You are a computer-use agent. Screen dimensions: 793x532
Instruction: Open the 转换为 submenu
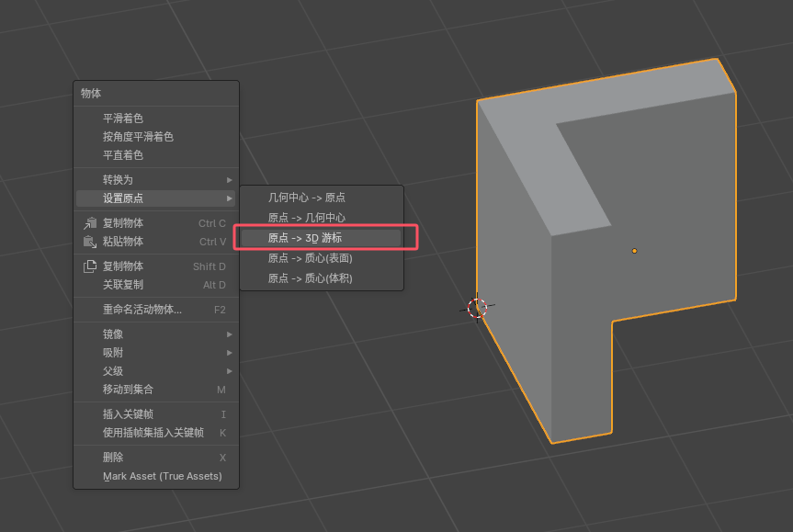(156, 179)
